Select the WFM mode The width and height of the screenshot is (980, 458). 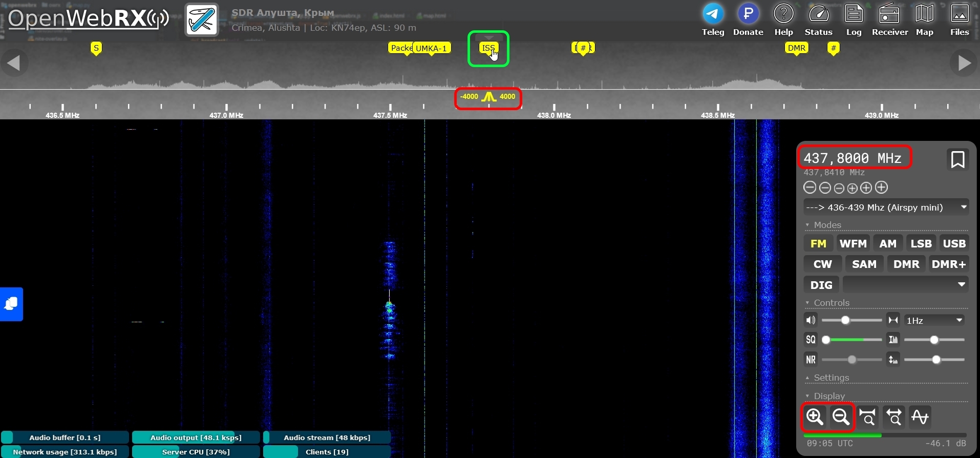point(853,244)
